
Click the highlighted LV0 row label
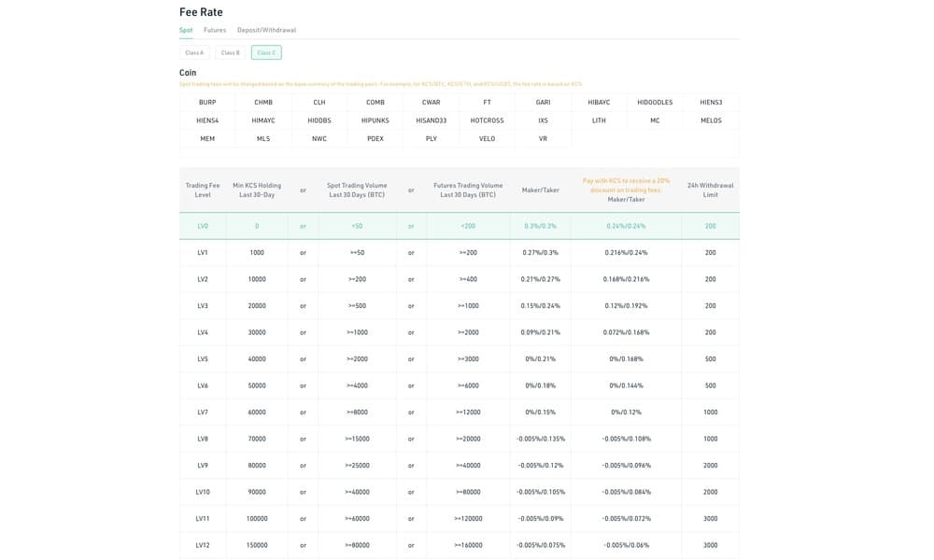point(203,226)
